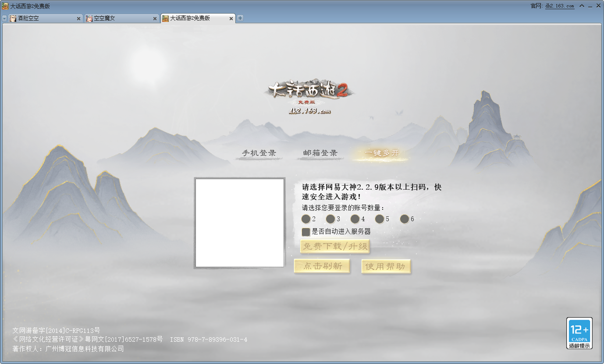Click the 免费下载/升级 button
The width and height of the screenshot is (604, 364).
[335, 246]
